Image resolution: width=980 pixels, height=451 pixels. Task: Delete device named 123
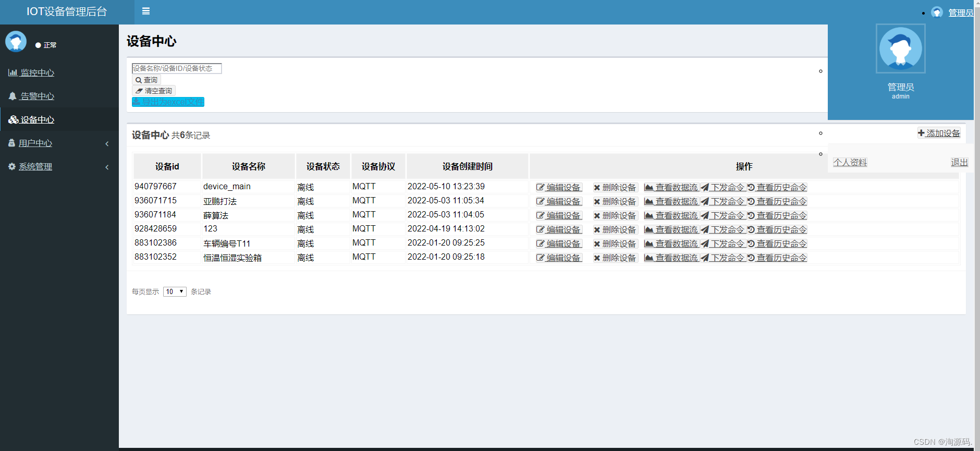[x=615, y=229]
